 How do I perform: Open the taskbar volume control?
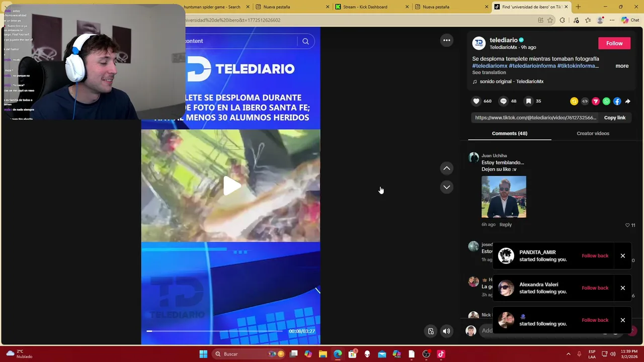613,354
